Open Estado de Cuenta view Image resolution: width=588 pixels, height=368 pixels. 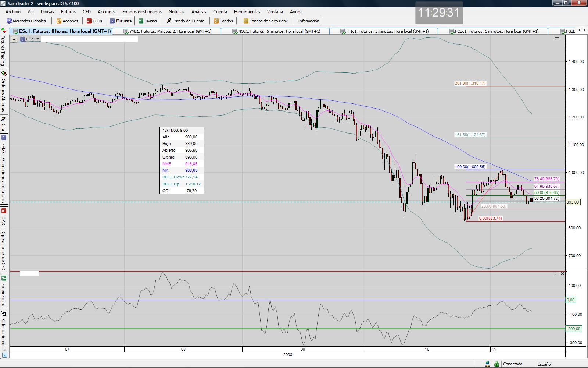tap(186, 21)
